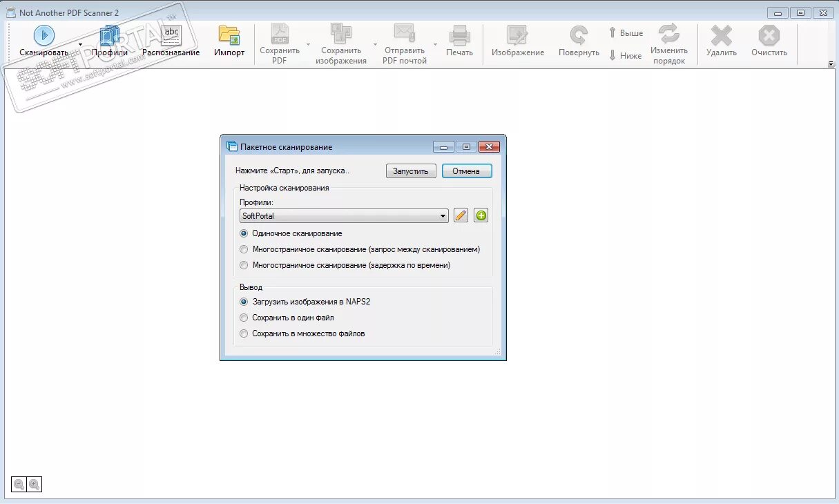The height and width of the screenshot is (504, 839).
Task: Open the SoftPortal profiles dropdown
Action: [x=344, y=216]
